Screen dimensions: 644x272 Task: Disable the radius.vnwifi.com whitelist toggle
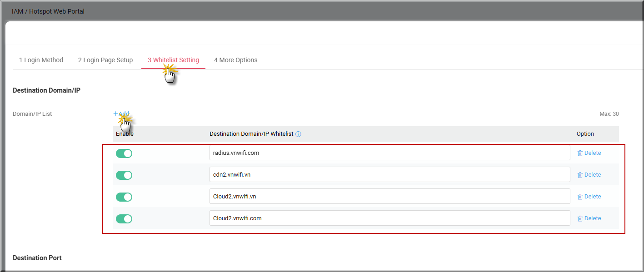point(124,153)
